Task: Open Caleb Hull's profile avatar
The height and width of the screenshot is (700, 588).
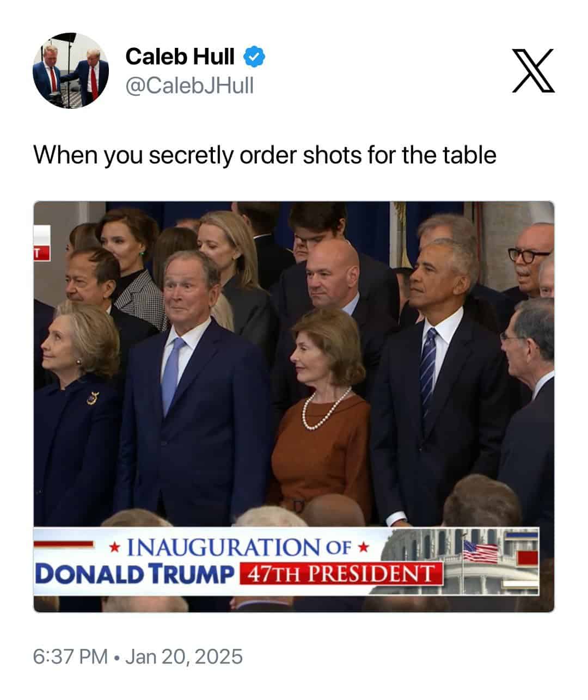Action: tap(71, 71)
